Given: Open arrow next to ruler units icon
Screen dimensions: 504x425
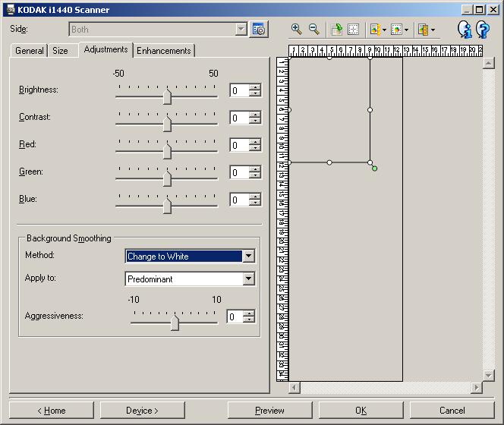Looking at the screenshot, I should tap(433, 30).
